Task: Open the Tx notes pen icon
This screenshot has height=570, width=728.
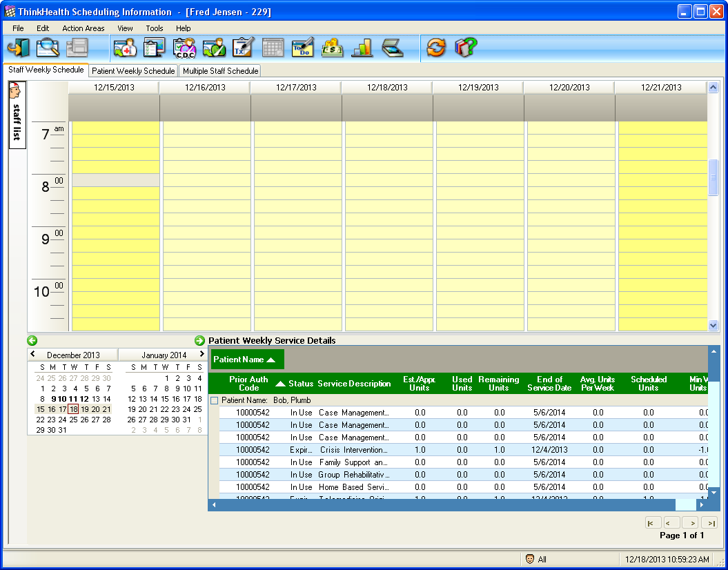Action: coord(244,48)
